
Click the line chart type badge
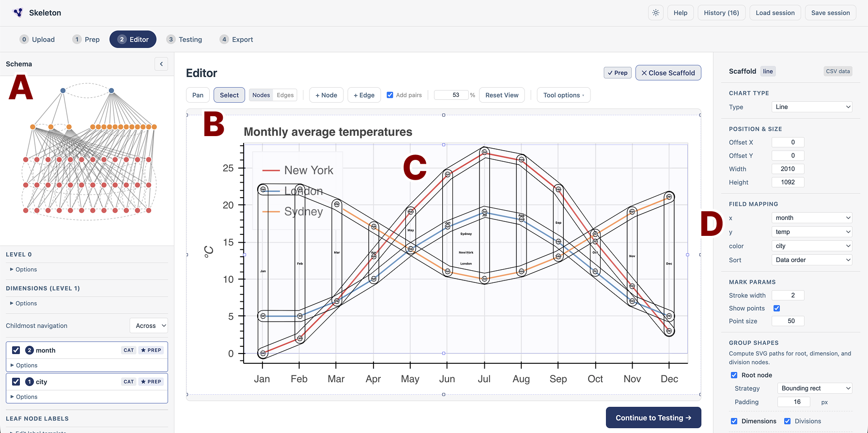768,71
